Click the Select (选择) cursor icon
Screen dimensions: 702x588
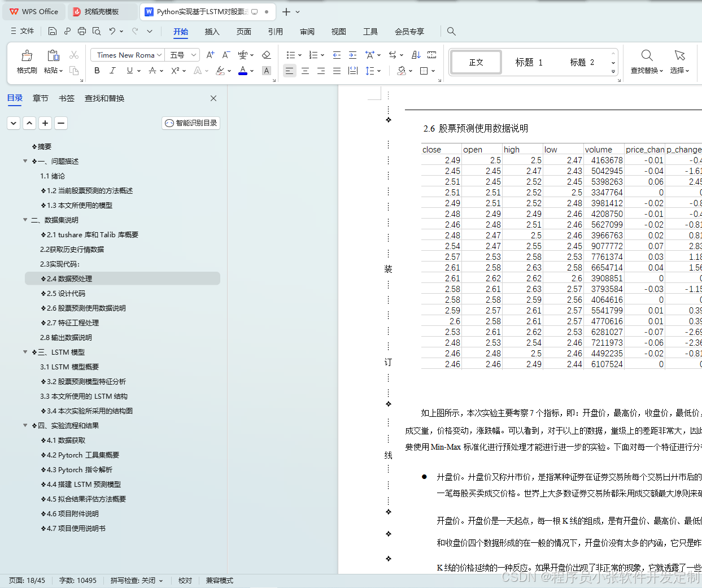point(680,55)
